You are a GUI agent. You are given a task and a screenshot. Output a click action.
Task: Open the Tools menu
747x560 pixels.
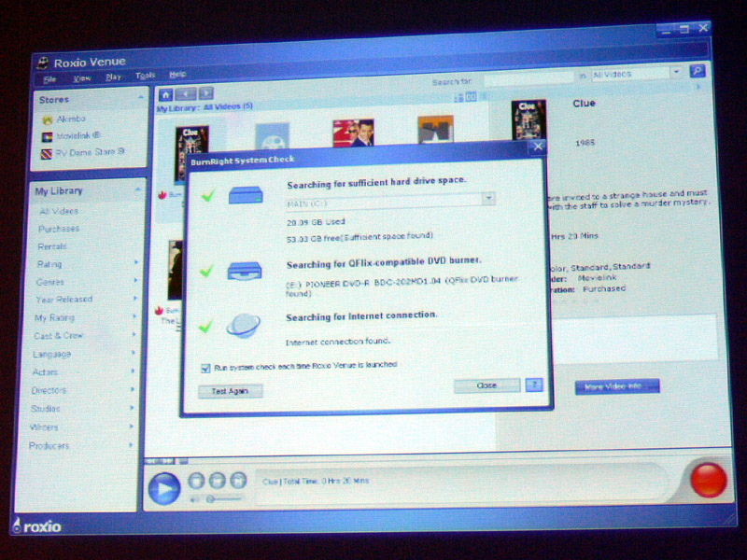145,76
